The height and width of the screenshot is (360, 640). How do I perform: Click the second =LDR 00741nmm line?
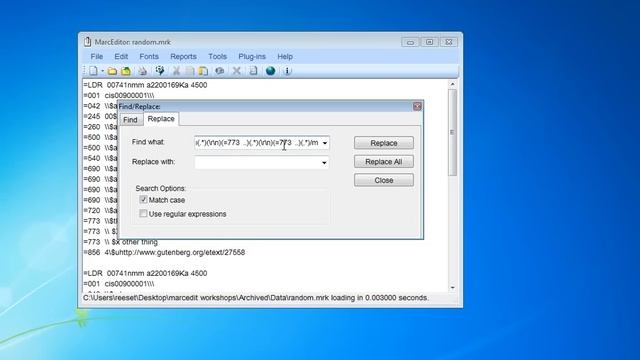pyautogui.click(x=145, y=273)
